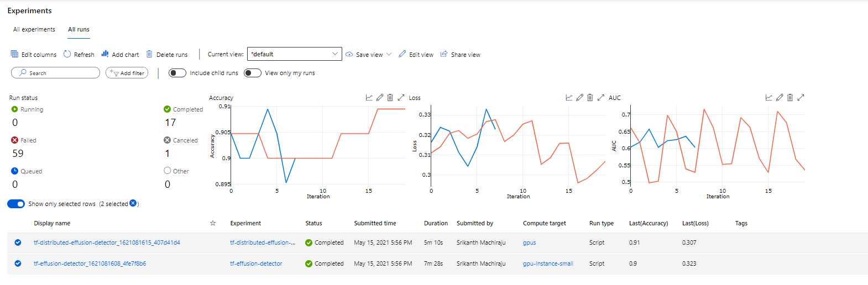Switch to the All experiments tab
Screen dimensions: 868x285
tap(34, 30)
